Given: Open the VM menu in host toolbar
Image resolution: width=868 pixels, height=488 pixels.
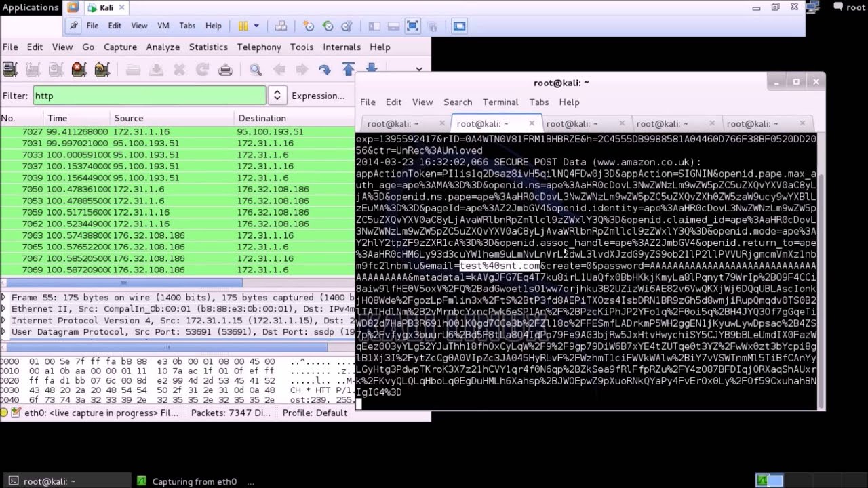Looking at the screenshot, I should [163, 26].
